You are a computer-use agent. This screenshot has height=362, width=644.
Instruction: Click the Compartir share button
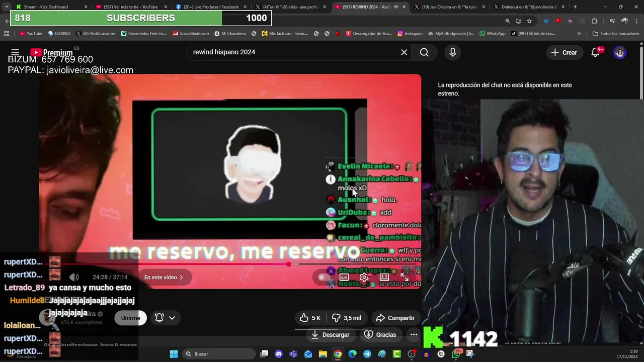pyautogui.click(x=395, y=318)
